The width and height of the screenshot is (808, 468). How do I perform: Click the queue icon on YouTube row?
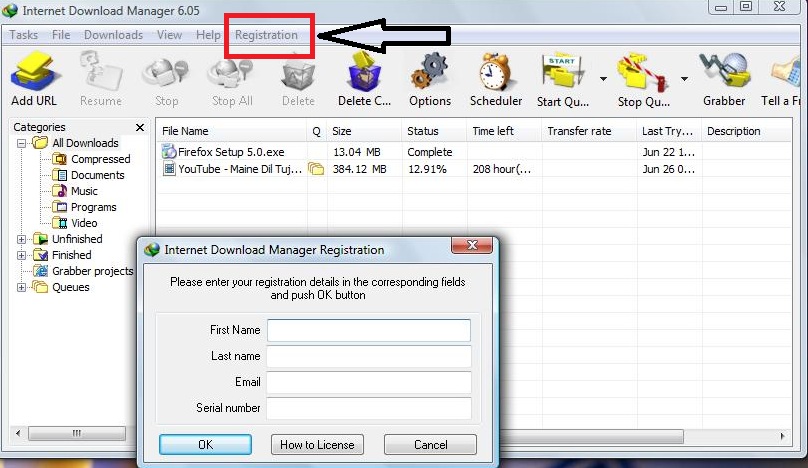(316, 169)
